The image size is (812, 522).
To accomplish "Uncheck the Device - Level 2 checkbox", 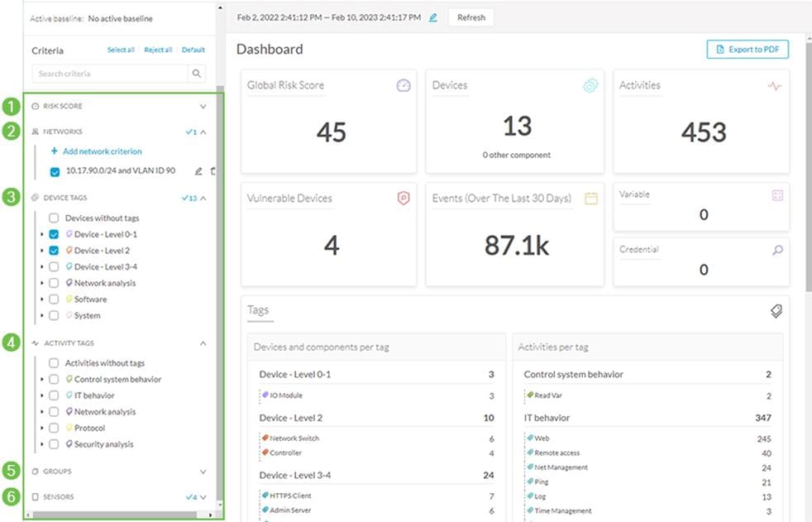I will (x=54, y=250).
